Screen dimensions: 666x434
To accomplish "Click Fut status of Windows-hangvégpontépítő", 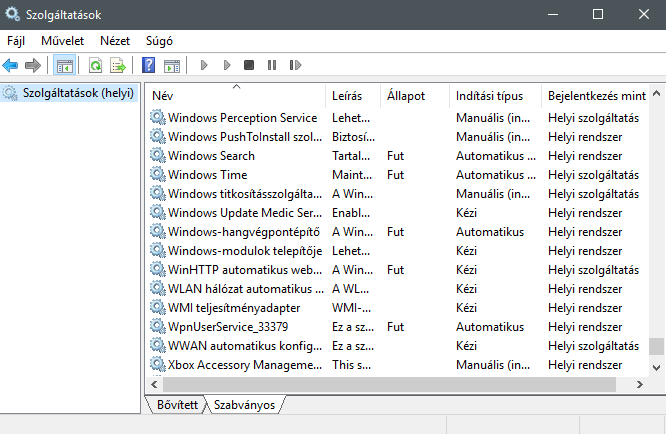I will [x=395, y=232].
